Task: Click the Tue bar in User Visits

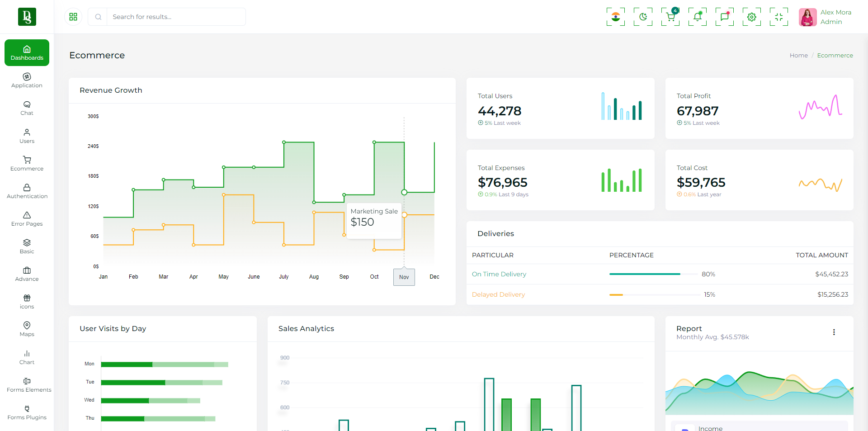Action: [x=162, y=383]
